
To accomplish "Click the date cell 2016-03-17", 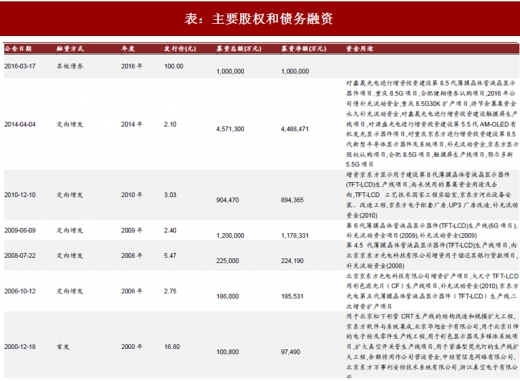I will pos(20,66).
